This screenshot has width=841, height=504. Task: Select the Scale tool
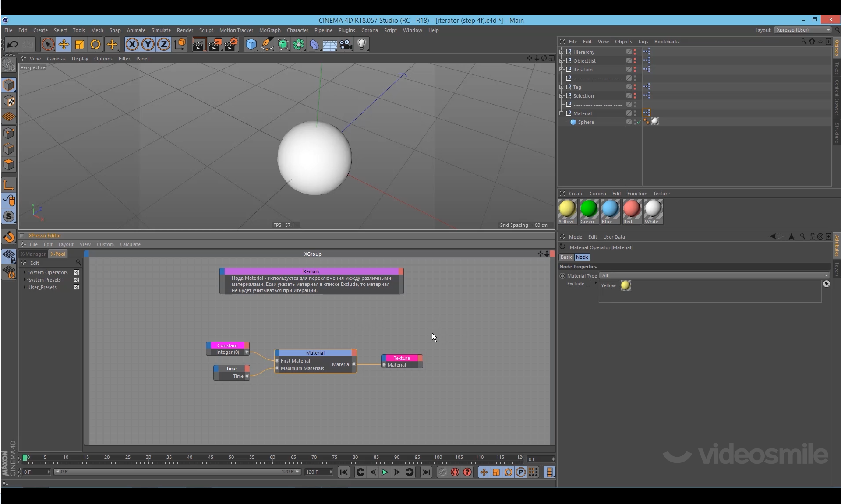pos(80,44)
